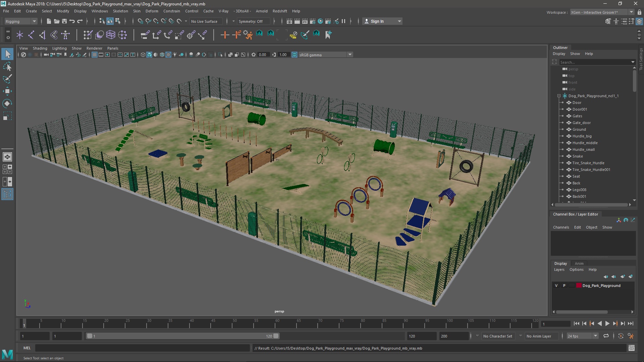Expand the Tire_Snake_Hurdle tree node

click(562, 163)
